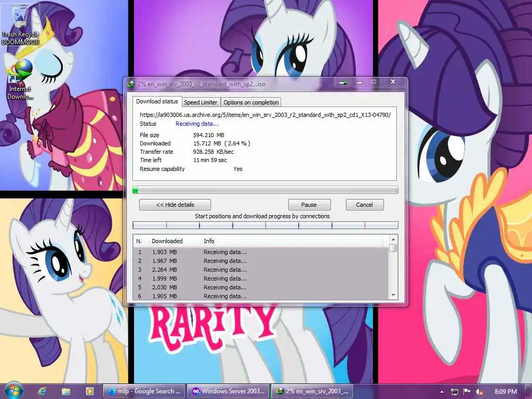The width and height of the screenshot is (532, 399).
Task: Click the connections list scrollbar up arrow
Action: point(393,240)
